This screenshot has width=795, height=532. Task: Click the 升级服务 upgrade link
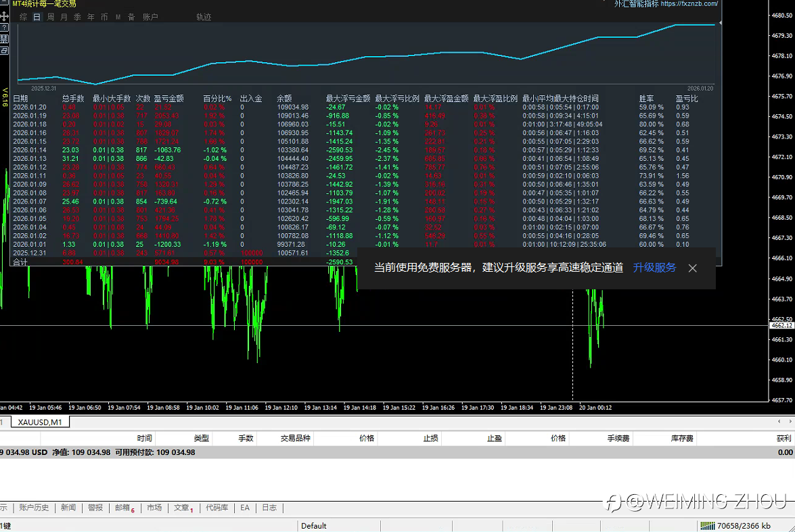click(x=654, y=268)
